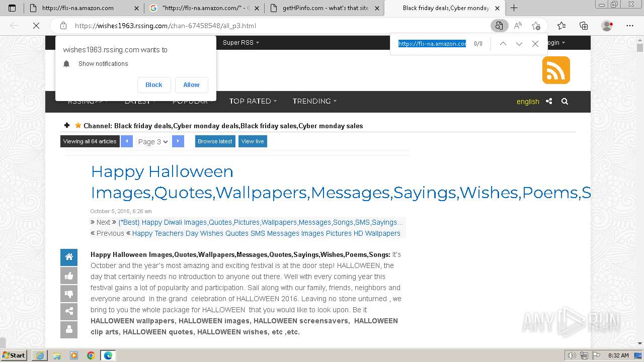The width and height of the screenshot is (644, 362).
Task: Open Windows Start menu
Action: coord(14,355)
